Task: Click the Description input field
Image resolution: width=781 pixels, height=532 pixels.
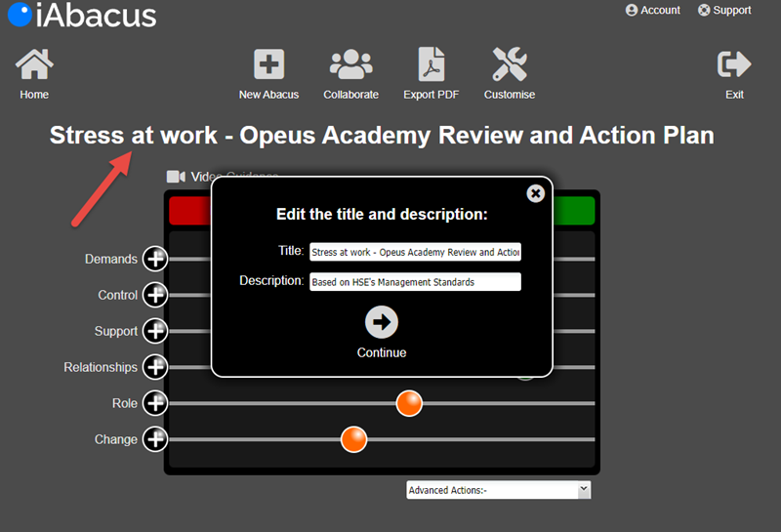Action: [415, 282]
